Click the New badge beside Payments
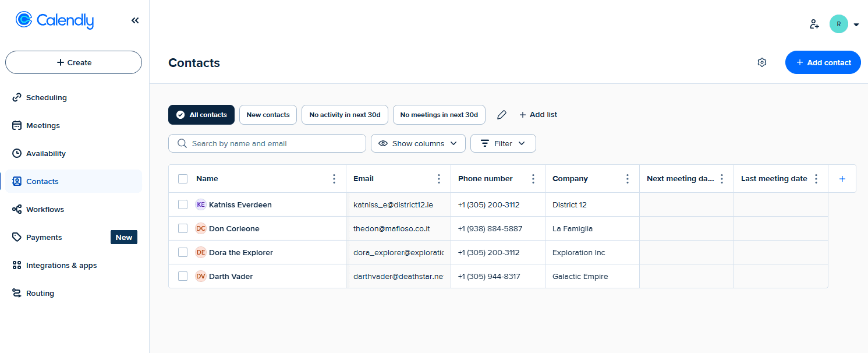This screenshot has height=353, width=868. coord(124,237)
